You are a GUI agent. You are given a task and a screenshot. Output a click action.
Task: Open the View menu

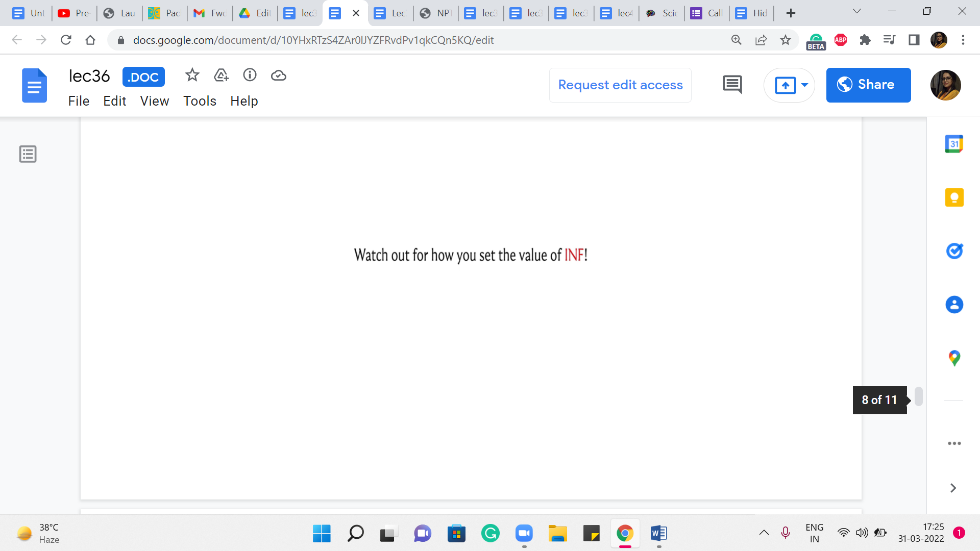[x=154, y=101]
